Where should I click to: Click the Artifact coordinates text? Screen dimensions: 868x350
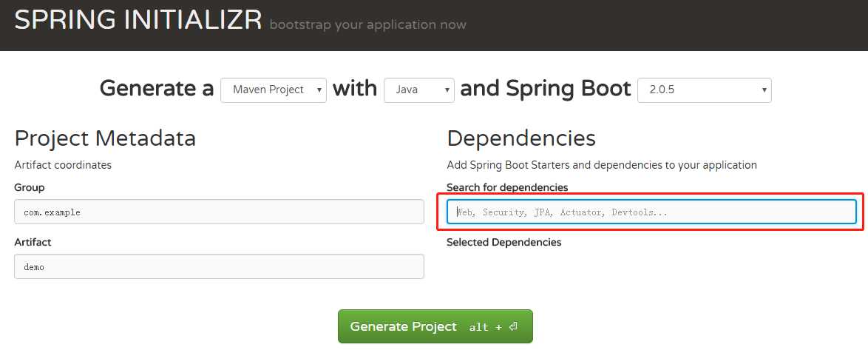click(x=63, y=165)
